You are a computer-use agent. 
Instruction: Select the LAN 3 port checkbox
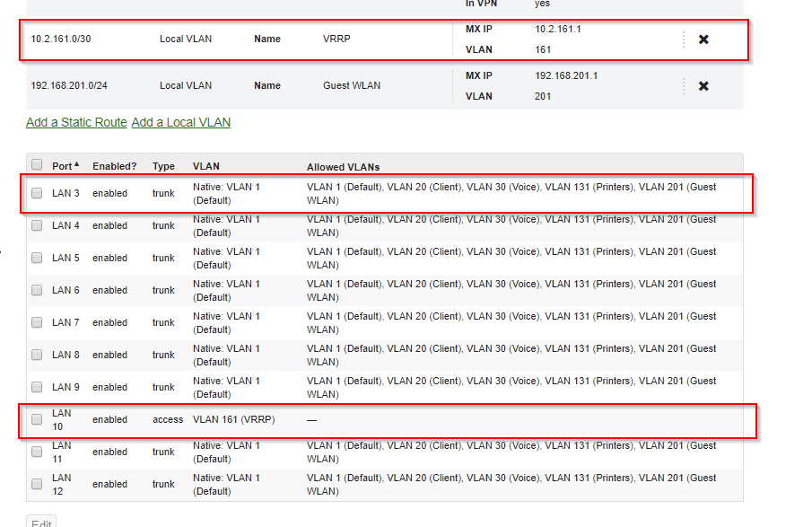pos(37,193)
